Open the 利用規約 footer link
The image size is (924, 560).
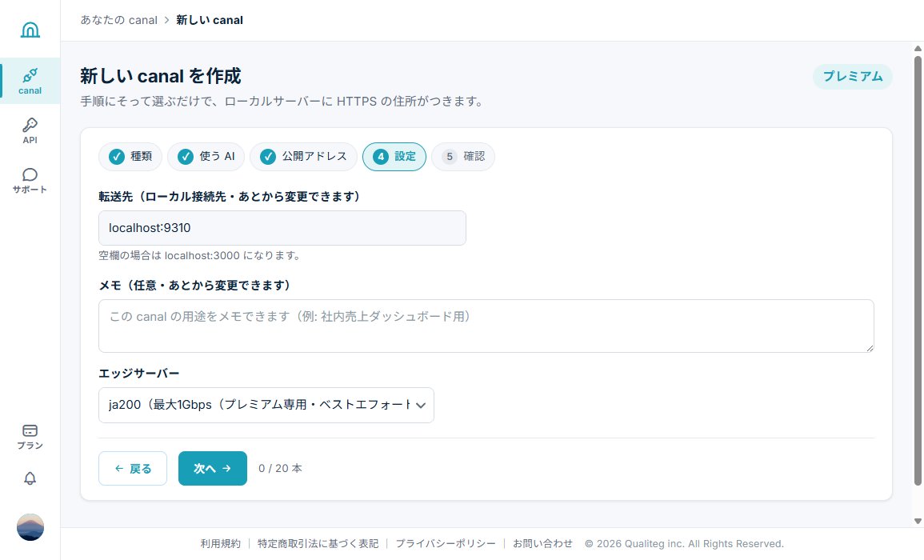click(x=220, y=543)
